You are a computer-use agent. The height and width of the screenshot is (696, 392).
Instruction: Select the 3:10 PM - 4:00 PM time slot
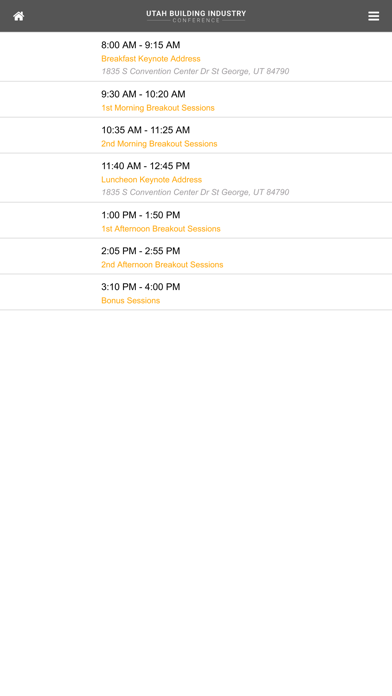(x=141, y=287)
